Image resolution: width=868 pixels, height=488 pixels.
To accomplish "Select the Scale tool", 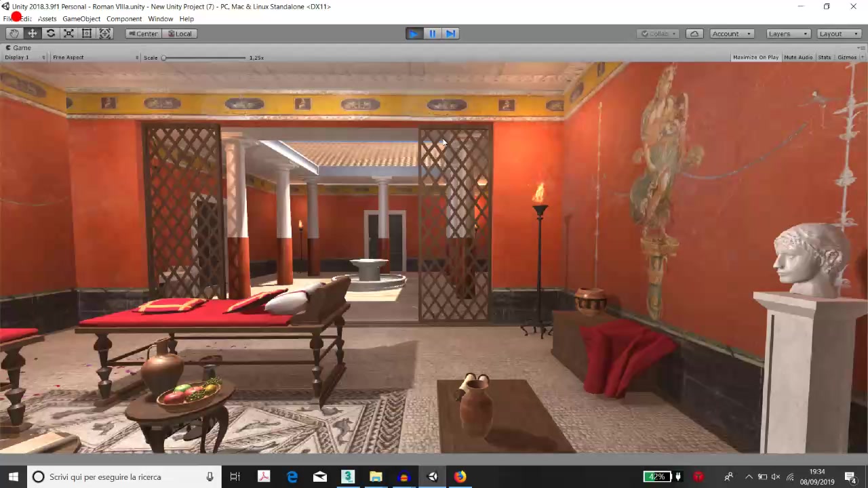I will point(68,33).
